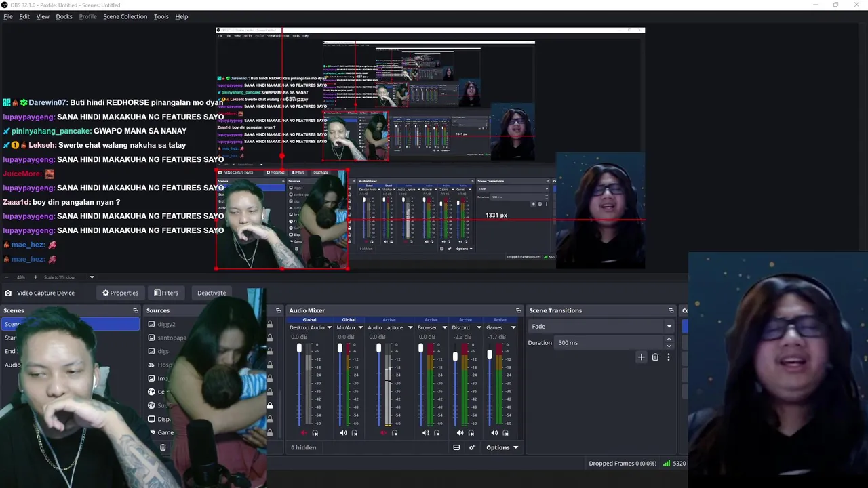868x488 pixels.
Task: Open the Scene Collection menu
Action: pos(125,16)
